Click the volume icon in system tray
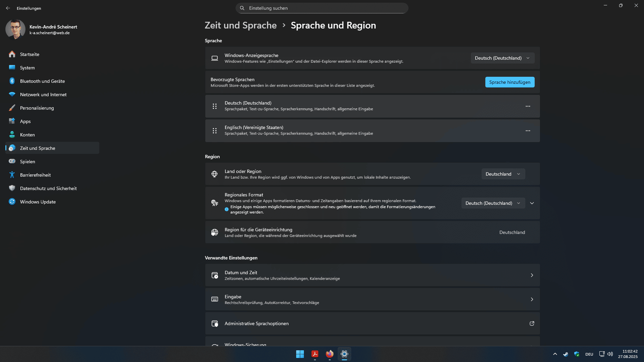The width and height of the screenshot is (644, 362). coord(610,354)
